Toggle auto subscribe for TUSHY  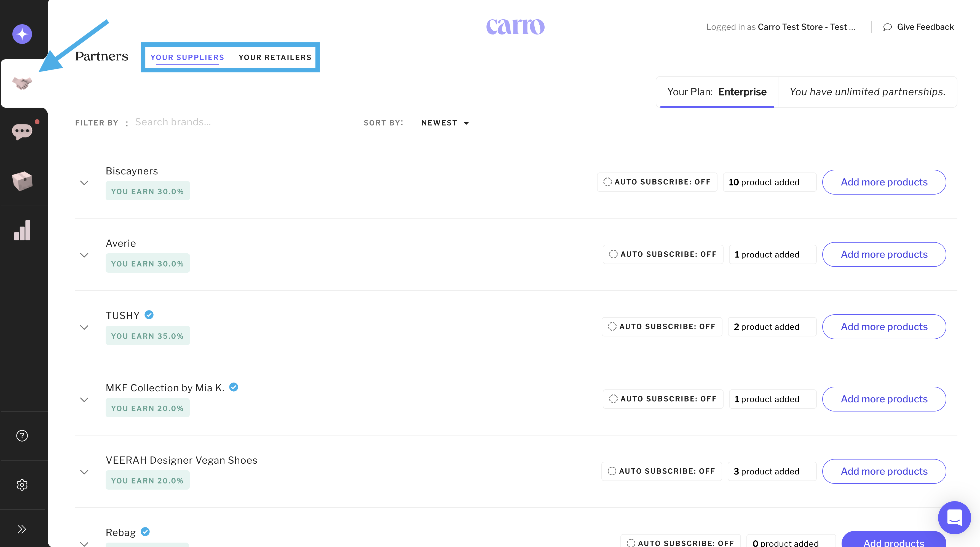(662, 326)
